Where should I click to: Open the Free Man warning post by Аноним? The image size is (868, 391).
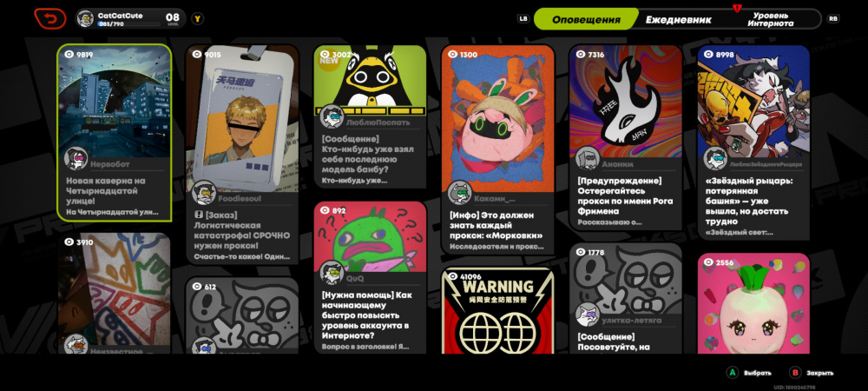coord(626,138)
